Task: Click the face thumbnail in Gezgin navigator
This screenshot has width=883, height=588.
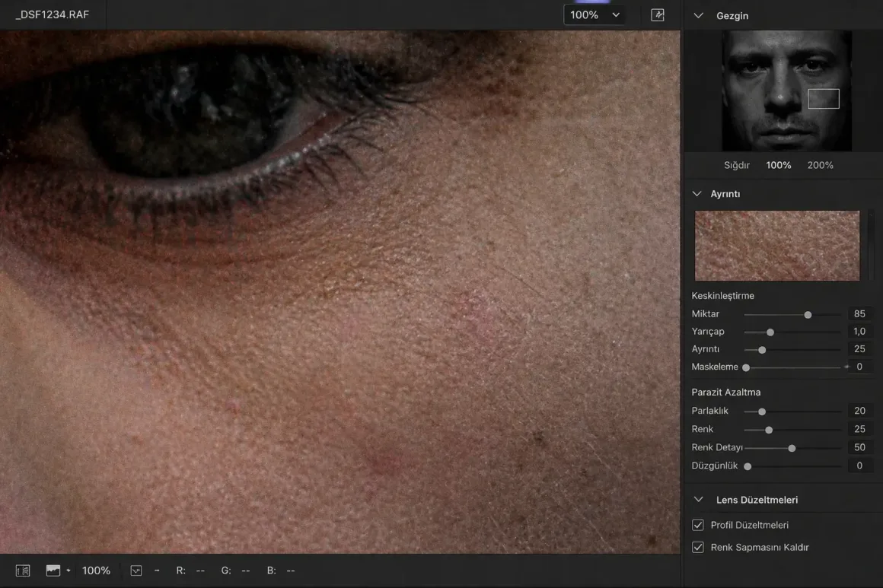Action: click(786, 91)
